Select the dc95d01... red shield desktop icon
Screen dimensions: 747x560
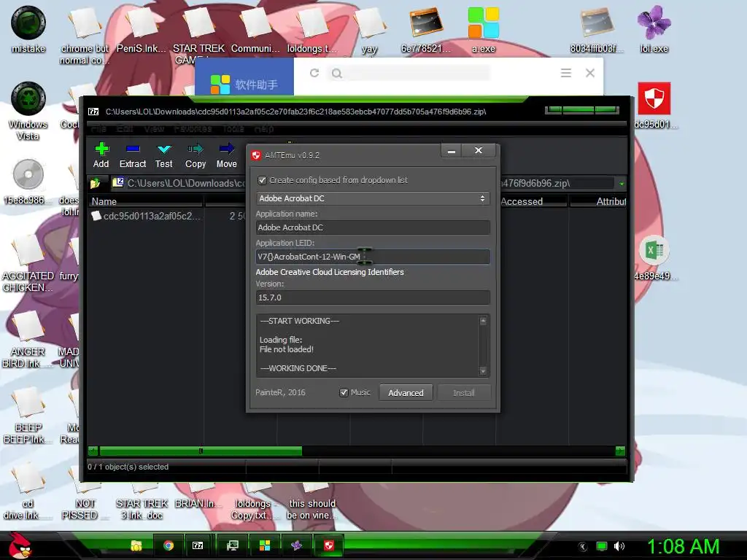coord(654,105)
